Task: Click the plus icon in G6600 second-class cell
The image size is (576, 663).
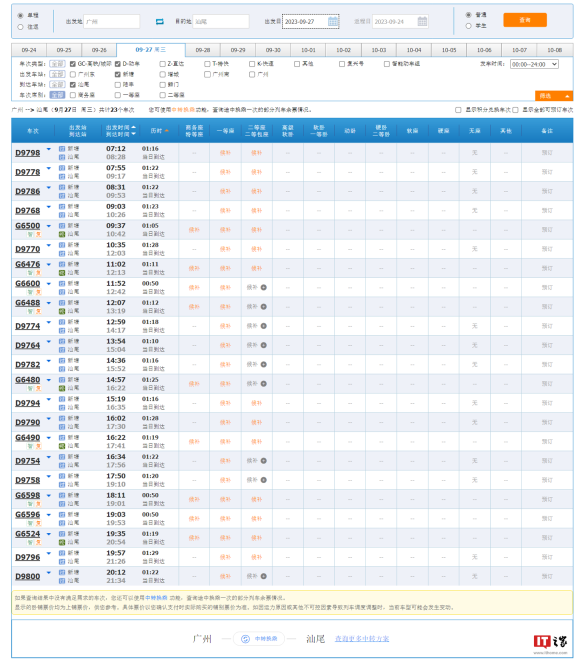Action: click(263, 288)
